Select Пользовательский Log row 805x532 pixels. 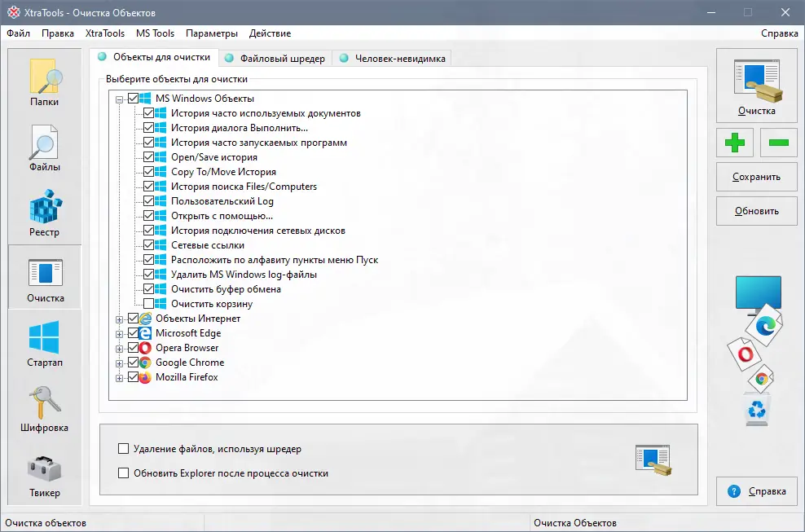coord(222,201)
